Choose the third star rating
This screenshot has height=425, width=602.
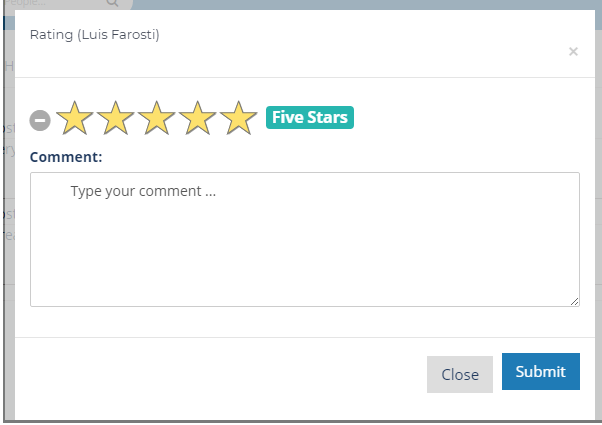click(x=157, y=118)
